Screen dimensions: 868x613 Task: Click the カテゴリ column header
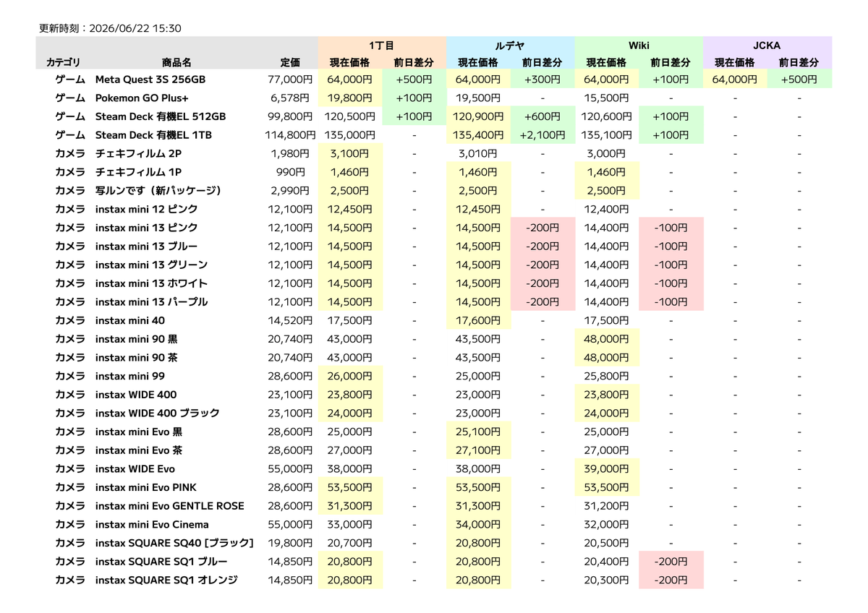64,63
